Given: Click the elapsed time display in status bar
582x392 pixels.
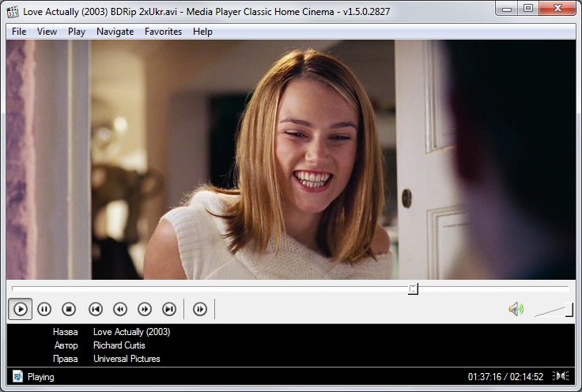Looking at the screenshot, I should pyautogui.click(x=483, y=377).
